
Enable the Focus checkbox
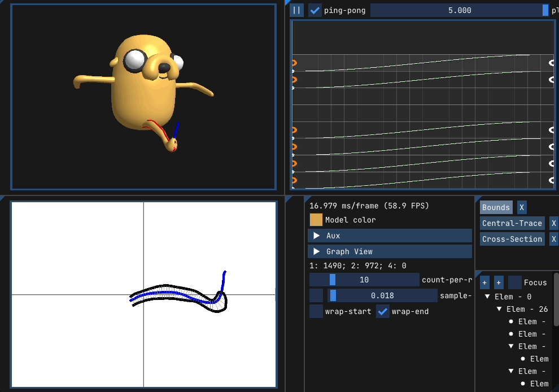click(x=514, y=282)
